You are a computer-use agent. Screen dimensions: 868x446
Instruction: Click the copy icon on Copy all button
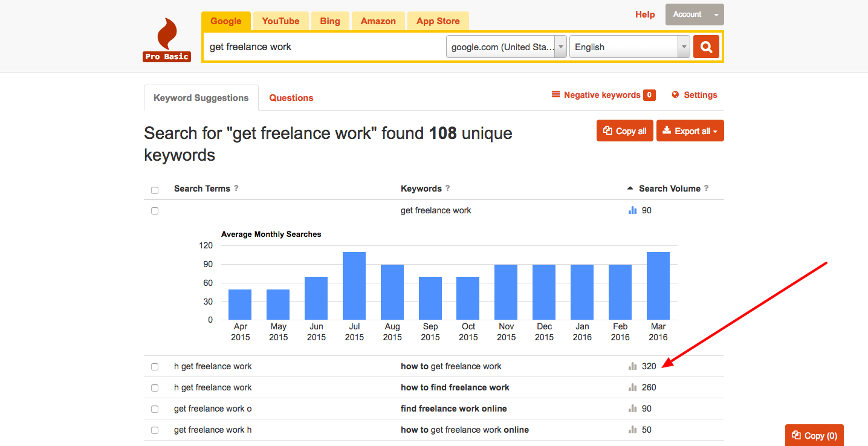607,130
